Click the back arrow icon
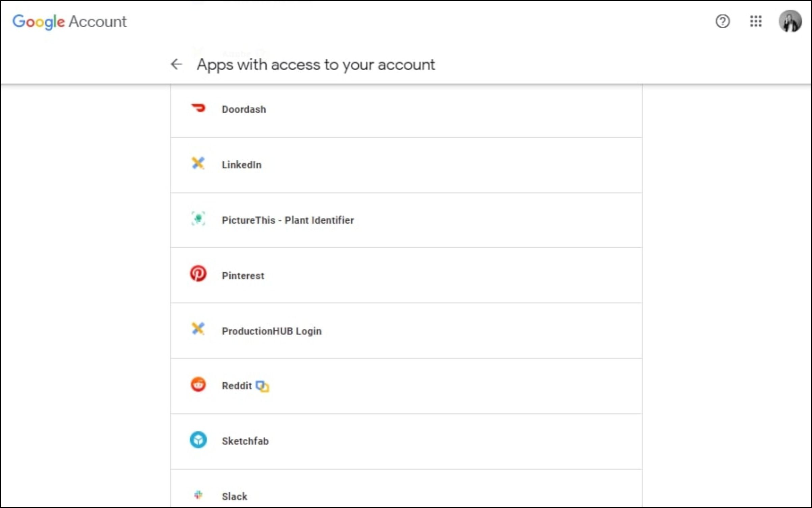812x508 pixels. [x=176, y=64]
